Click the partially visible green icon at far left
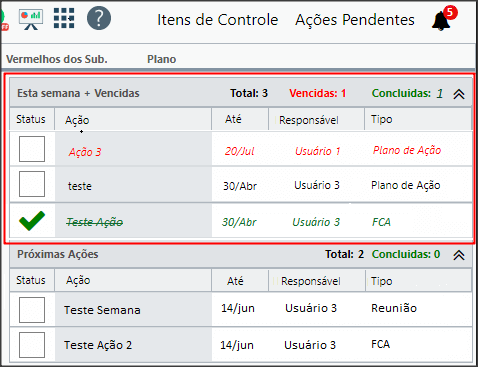The height and width of the screenshot is (367, 478). coord(4,20)
